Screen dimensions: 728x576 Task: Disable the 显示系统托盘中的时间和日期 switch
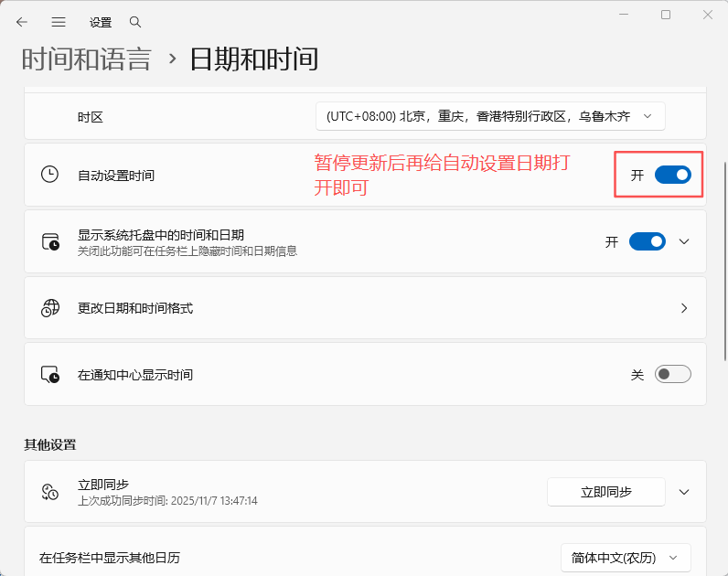647,241
